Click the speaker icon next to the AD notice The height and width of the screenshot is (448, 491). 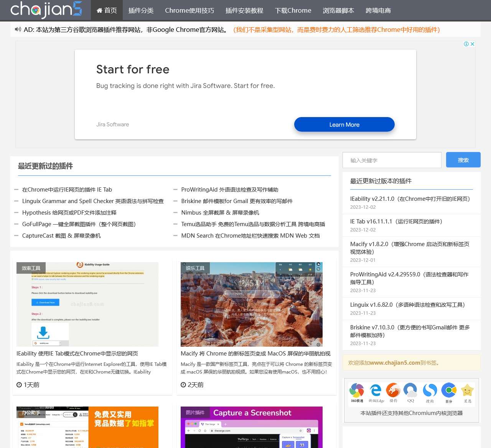(17, 29)
